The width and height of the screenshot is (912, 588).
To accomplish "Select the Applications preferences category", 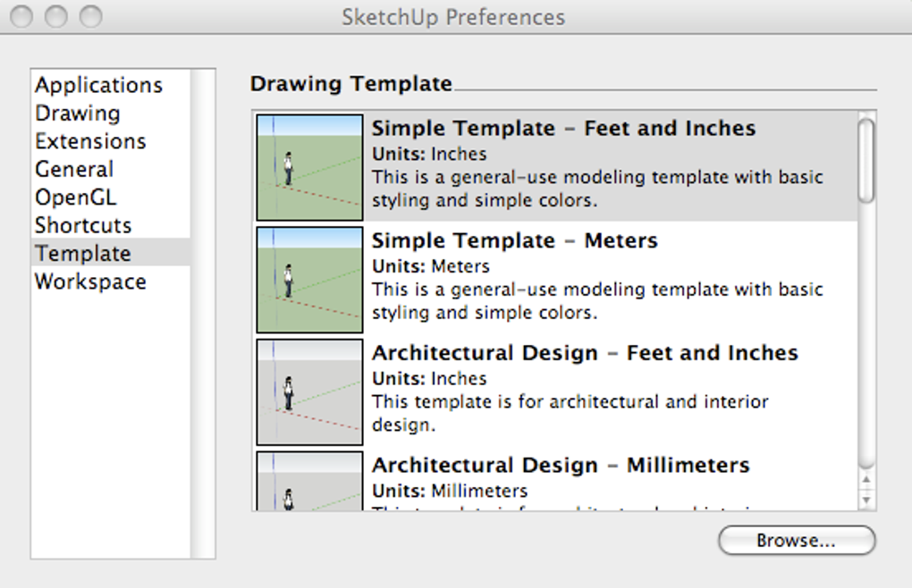I will point(98,86).
